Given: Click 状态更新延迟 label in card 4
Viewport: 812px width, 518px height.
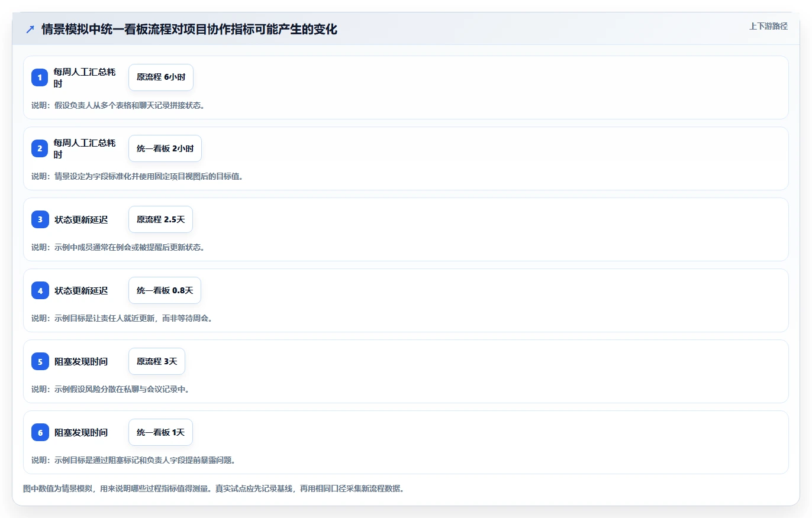Looking at the screenshot, I should [81, 290].
